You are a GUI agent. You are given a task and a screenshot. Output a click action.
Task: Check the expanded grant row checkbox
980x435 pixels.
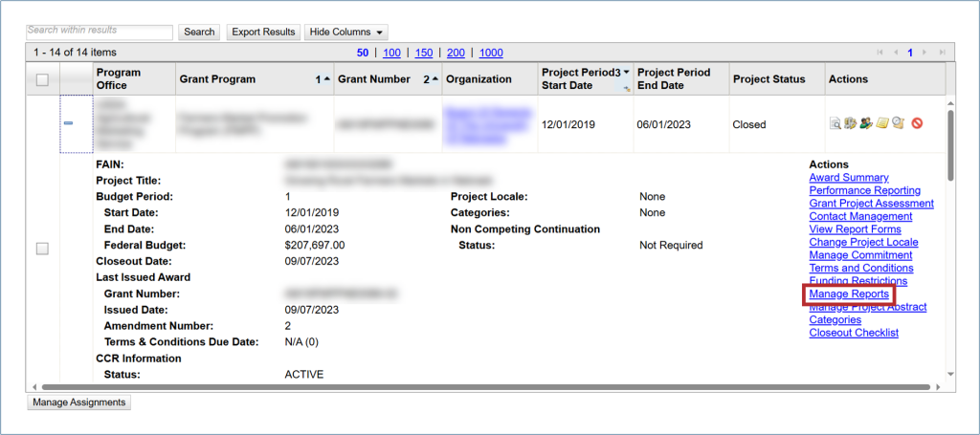tap(42, 249)
